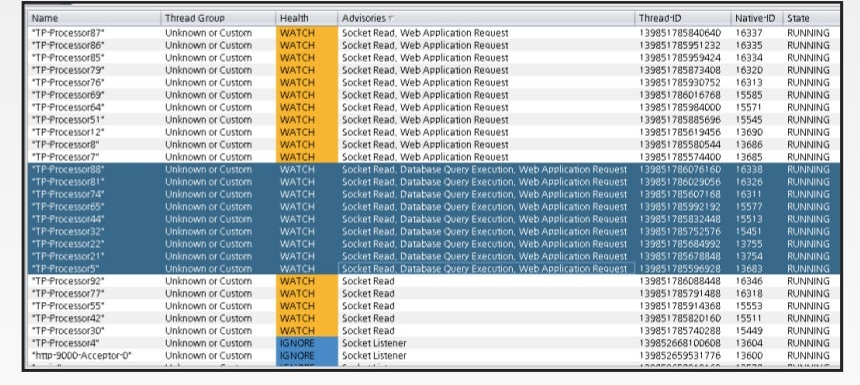Click Socket Read advisory for TP-Processor77

tap(368, 293)
